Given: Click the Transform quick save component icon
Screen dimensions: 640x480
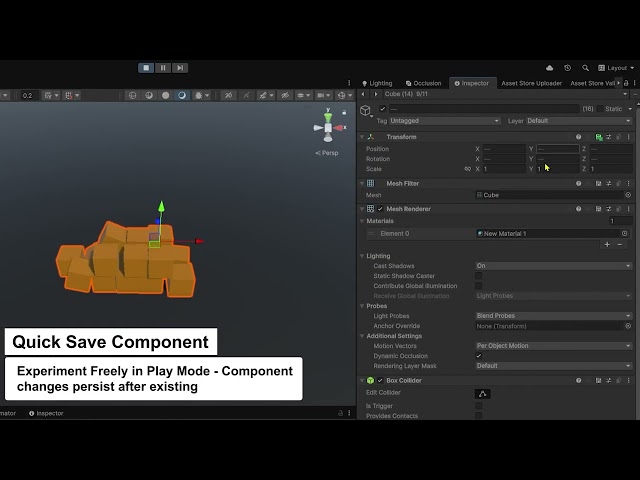Looking at the screenshot, I should point(599,137).
